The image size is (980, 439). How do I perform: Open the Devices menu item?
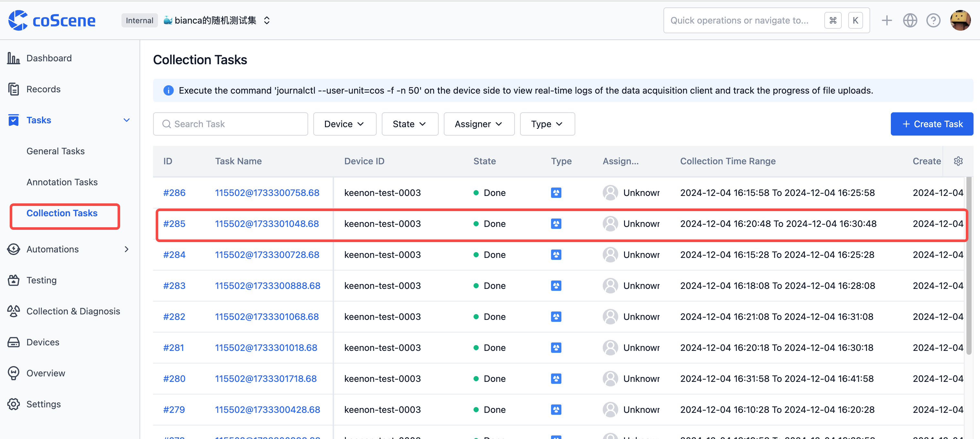pyautogui.click(x=43, y=342)
